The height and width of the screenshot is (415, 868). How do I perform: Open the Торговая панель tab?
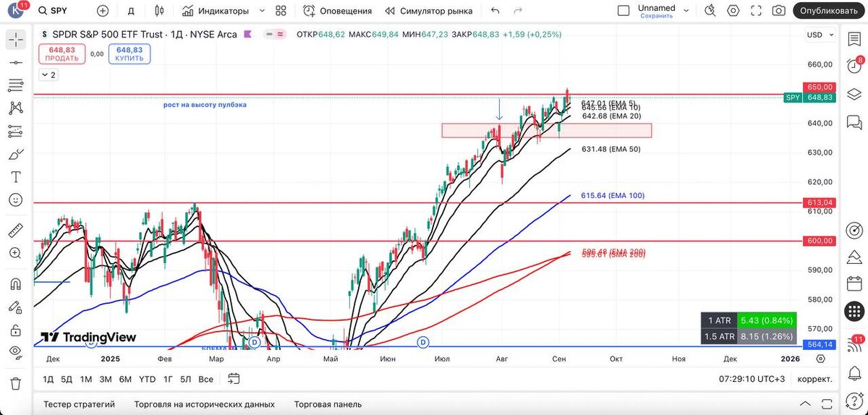pos(328,404)
